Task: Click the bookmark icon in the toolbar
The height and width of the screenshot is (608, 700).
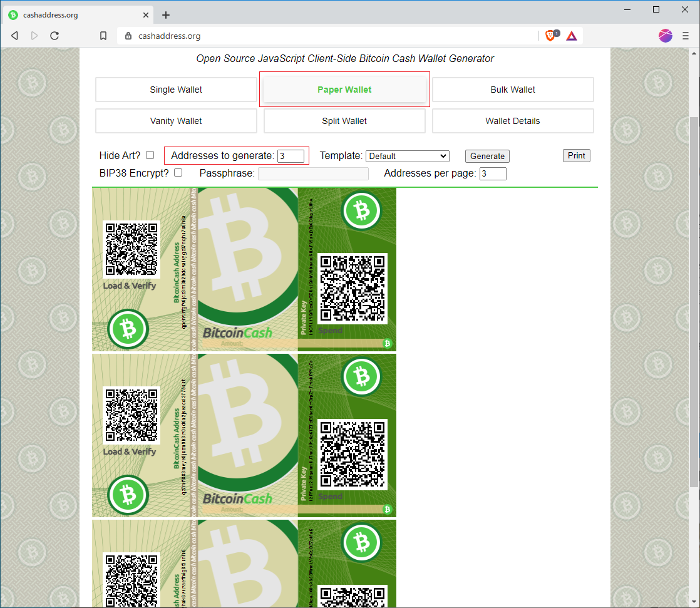Action: coord(103,36)
